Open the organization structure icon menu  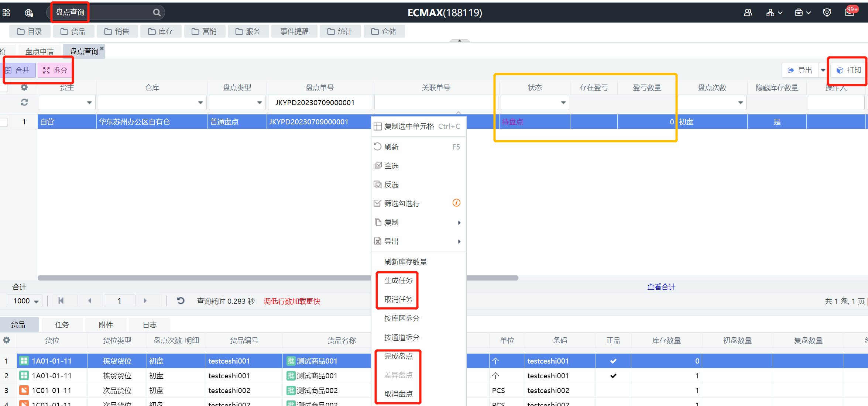coord(774,13)
